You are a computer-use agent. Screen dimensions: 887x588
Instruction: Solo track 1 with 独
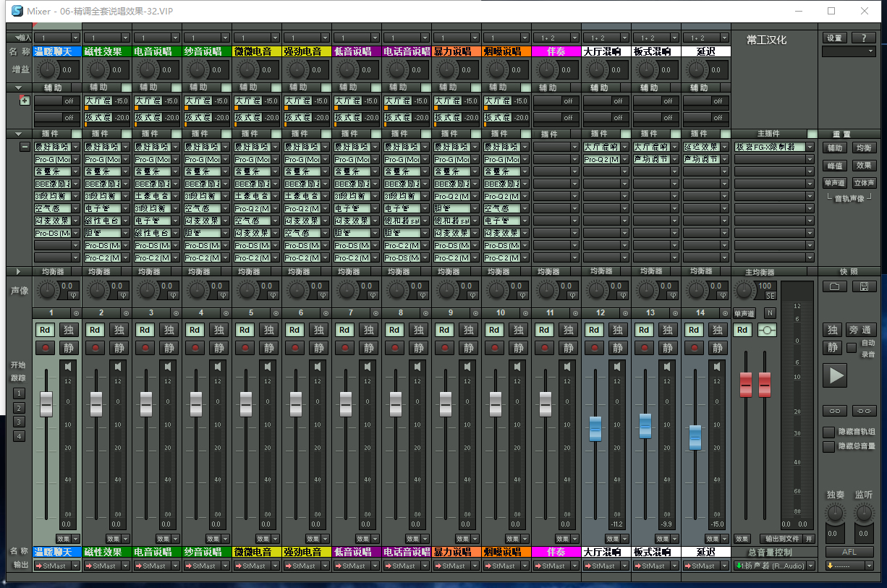click(x=69, y=330)
